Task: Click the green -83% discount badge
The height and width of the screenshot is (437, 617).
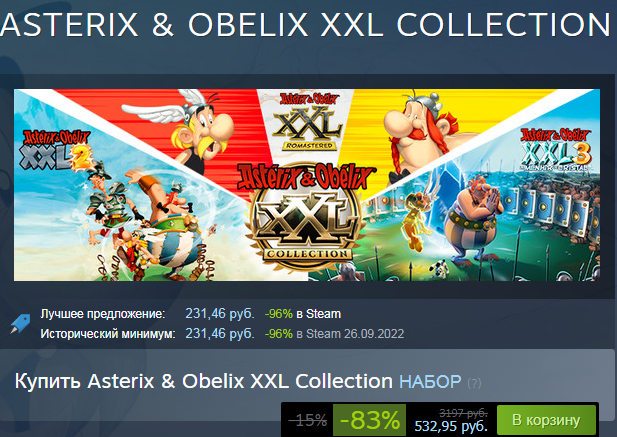Action: point(369,420)
